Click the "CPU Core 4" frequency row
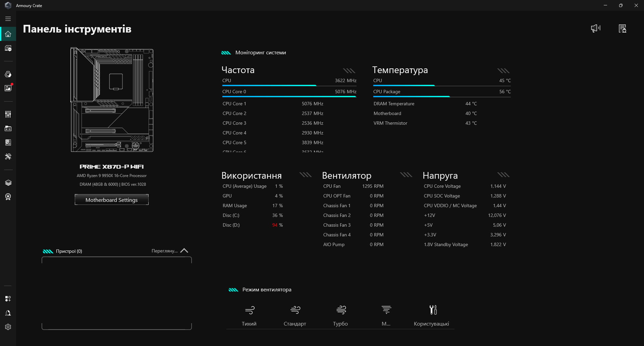The image size is (644, 346). coord(273,133)
